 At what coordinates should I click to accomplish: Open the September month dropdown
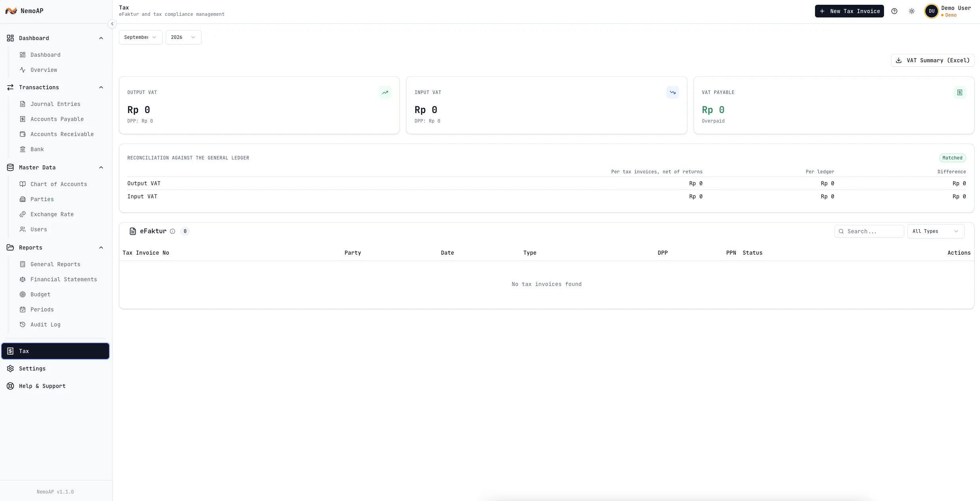point(140,37)
